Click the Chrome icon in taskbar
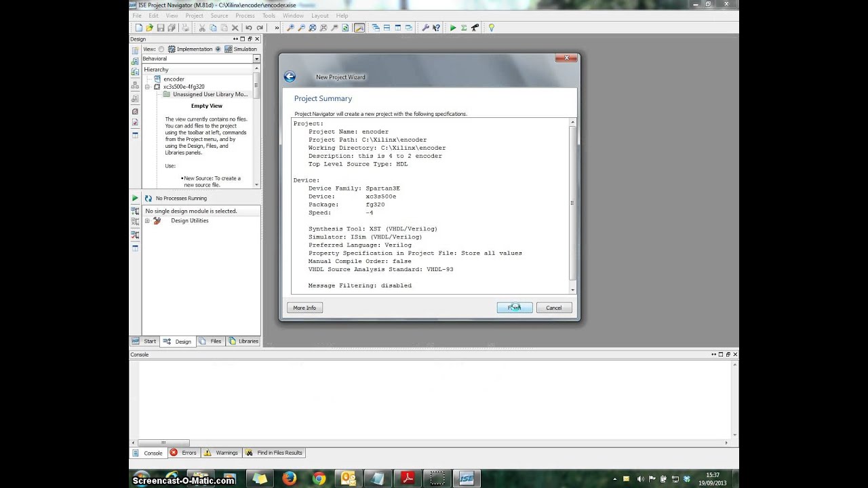 [x=319, y=479]
